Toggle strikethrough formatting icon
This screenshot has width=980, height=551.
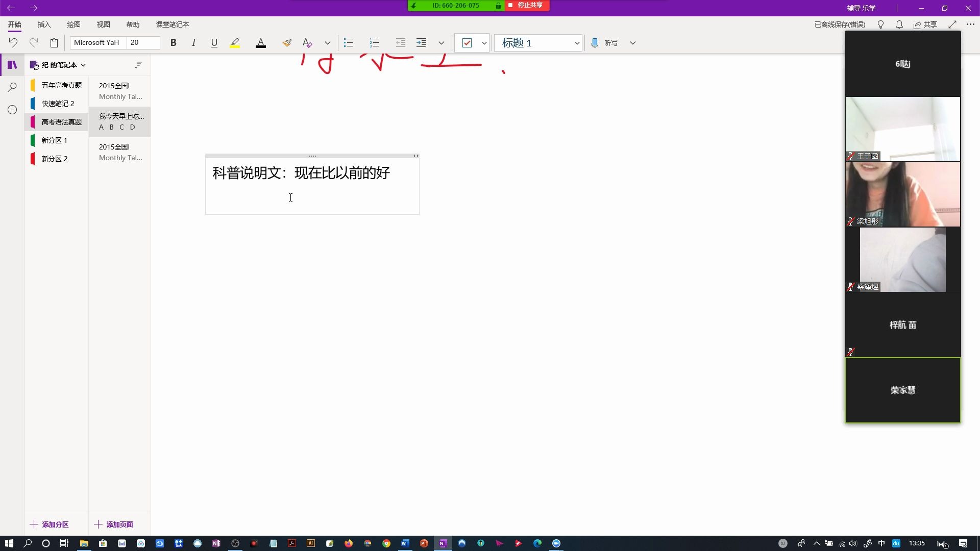click(329, 42)
